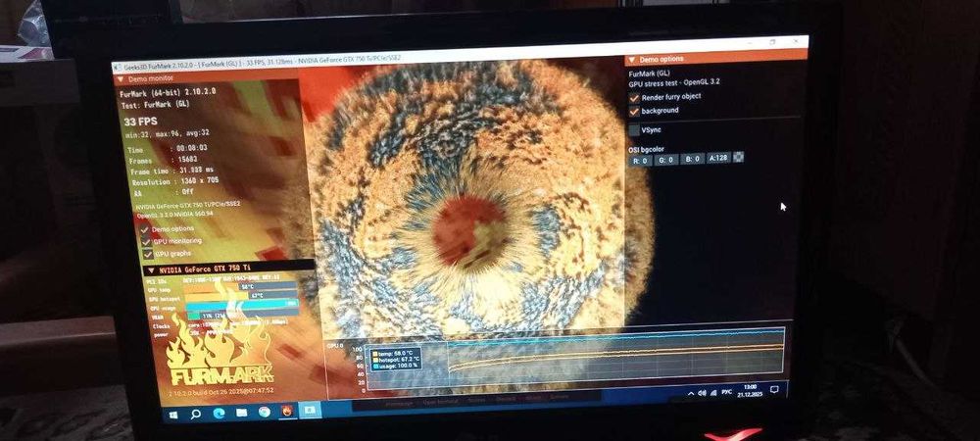This screenshot has width=980, height=441.
Task: Click the GPU usage bar
Action: coord(241,304)
